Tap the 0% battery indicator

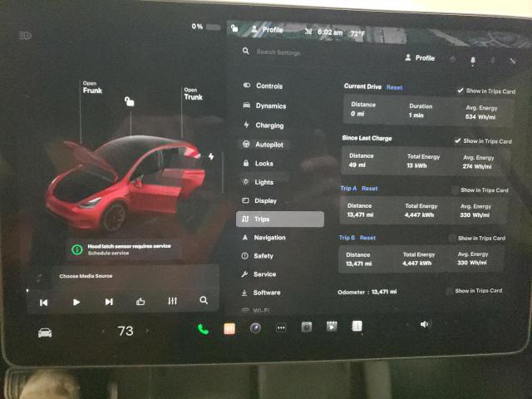[205, 27]
